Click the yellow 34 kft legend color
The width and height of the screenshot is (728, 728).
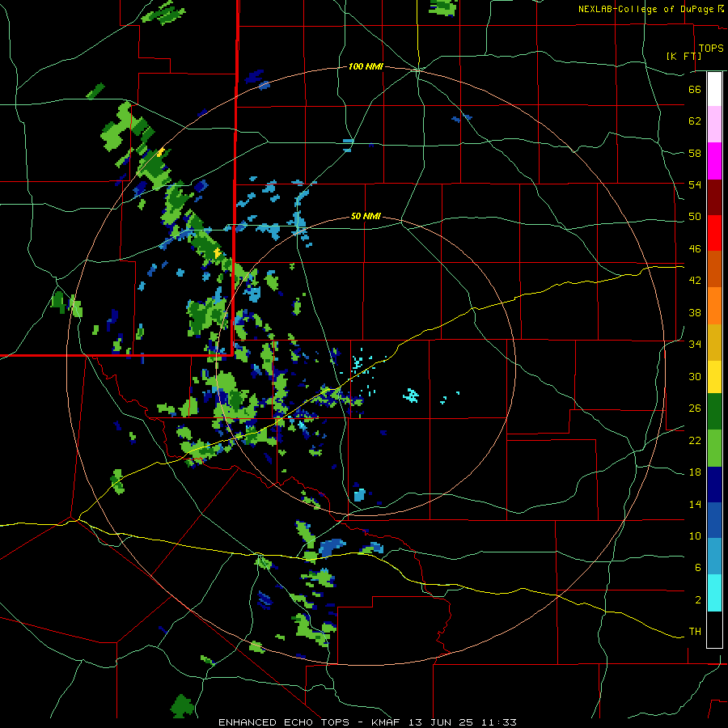[x=714, y=376]
